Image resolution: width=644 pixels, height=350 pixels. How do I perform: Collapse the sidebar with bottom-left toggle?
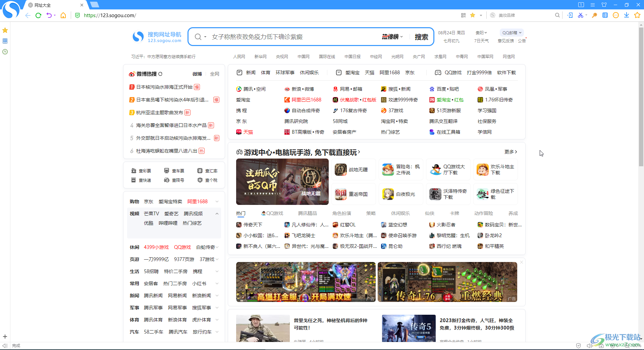[x=5, y=346]
